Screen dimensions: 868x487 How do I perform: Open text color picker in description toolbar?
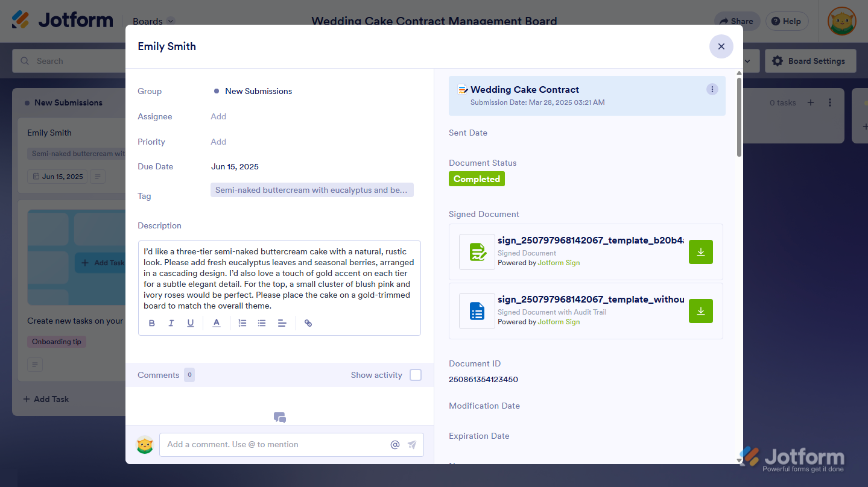(217, 323)
